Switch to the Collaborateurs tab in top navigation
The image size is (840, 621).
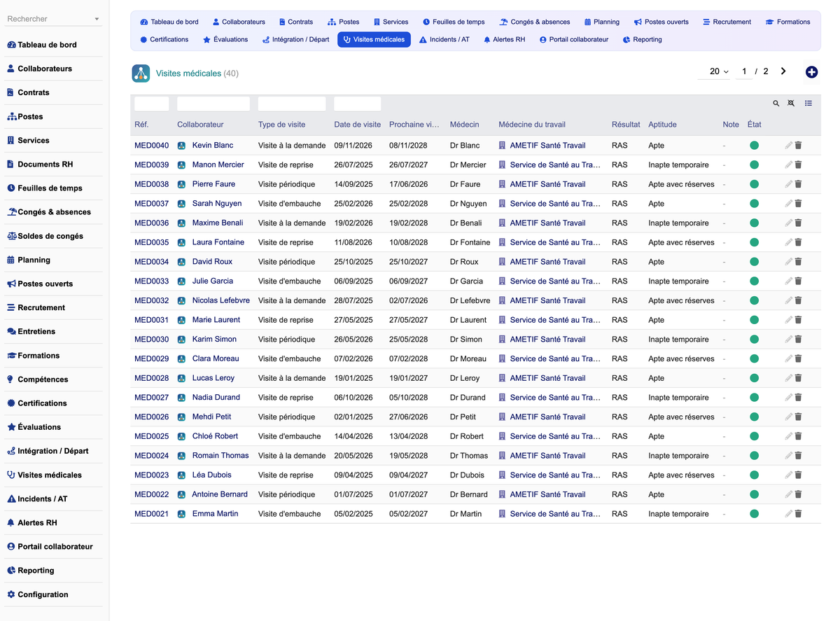[x=239, y=22]
